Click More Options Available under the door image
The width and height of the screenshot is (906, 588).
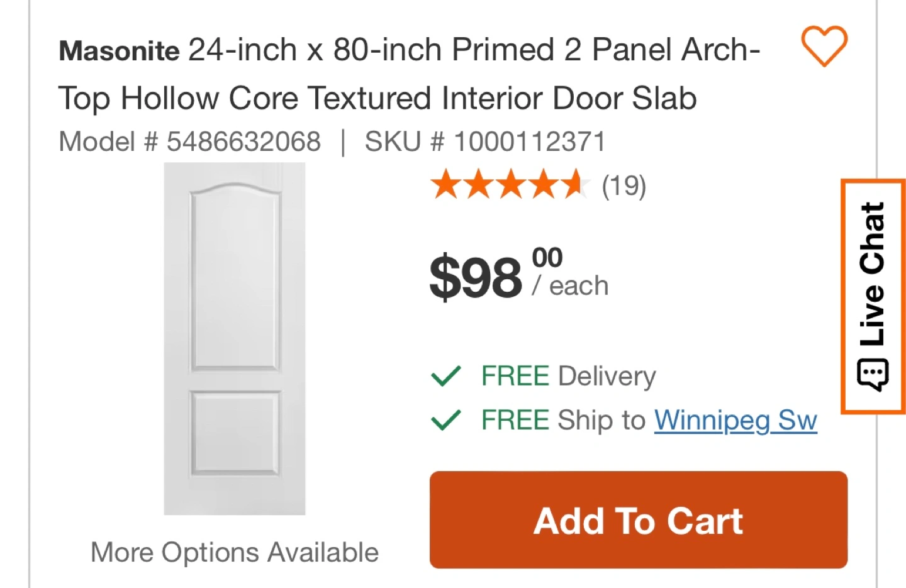pos(235,553)
